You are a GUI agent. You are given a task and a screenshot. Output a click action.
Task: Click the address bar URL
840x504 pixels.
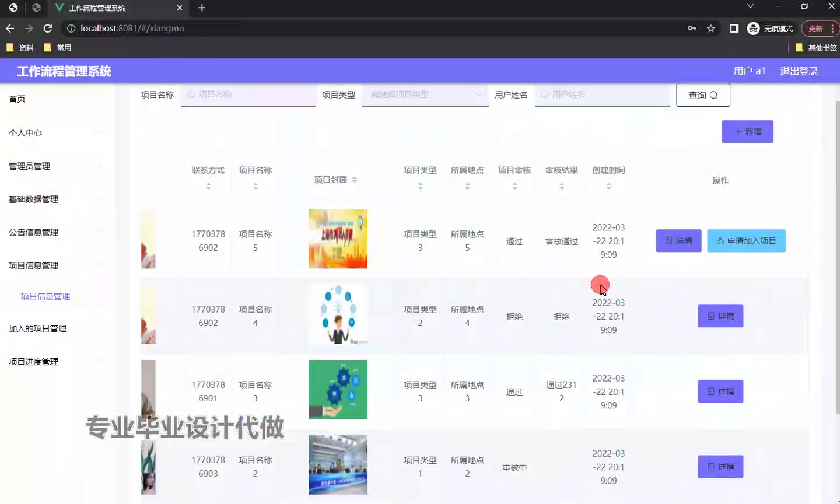tap(132, 28)
